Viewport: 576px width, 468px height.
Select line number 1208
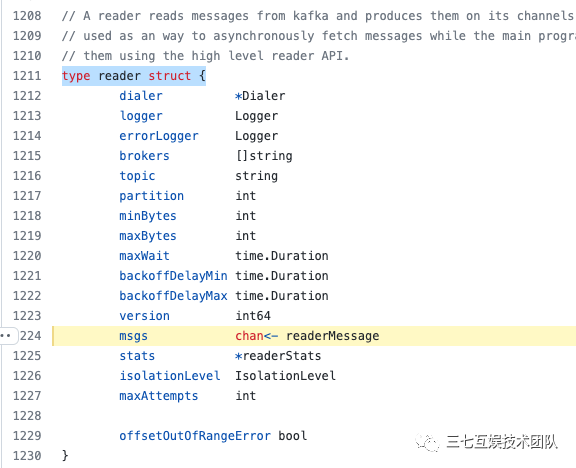27,16
